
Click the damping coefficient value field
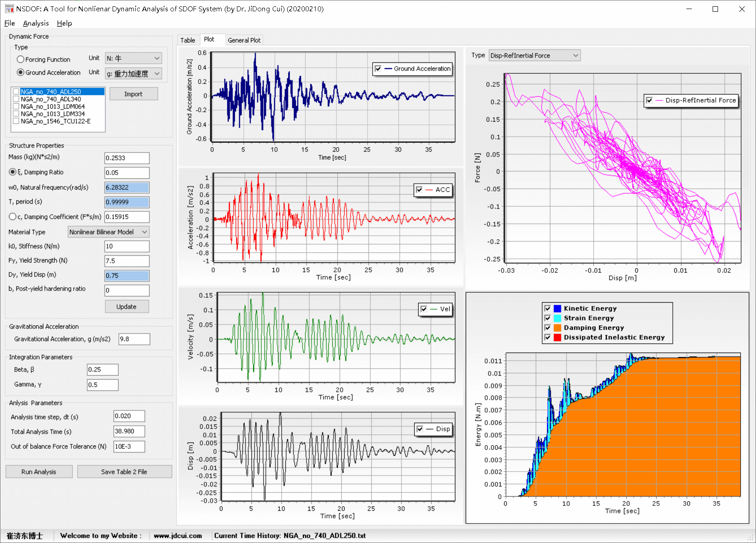click(127, 217)
